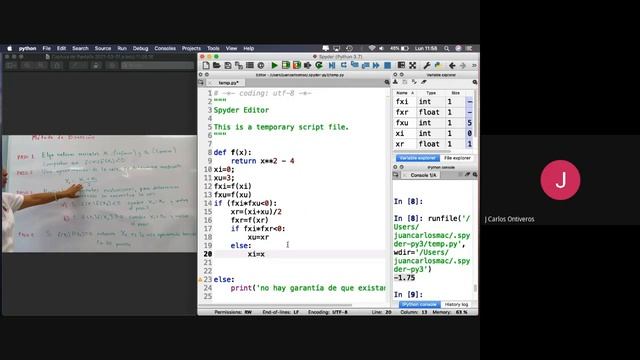Run cell and advance icon
This screenshot has width=640, height=360.
(x=297, y=65)
